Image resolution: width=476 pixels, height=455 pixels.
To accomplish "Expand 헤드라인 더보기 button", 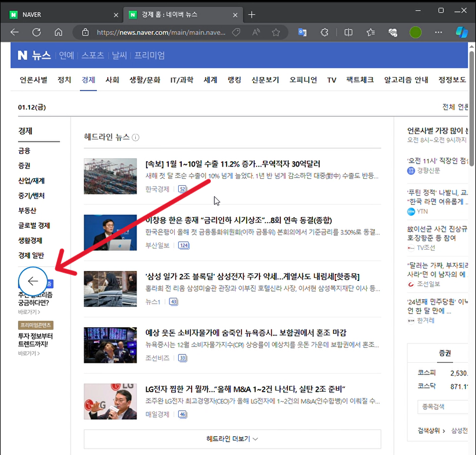I will click(232, 439).
